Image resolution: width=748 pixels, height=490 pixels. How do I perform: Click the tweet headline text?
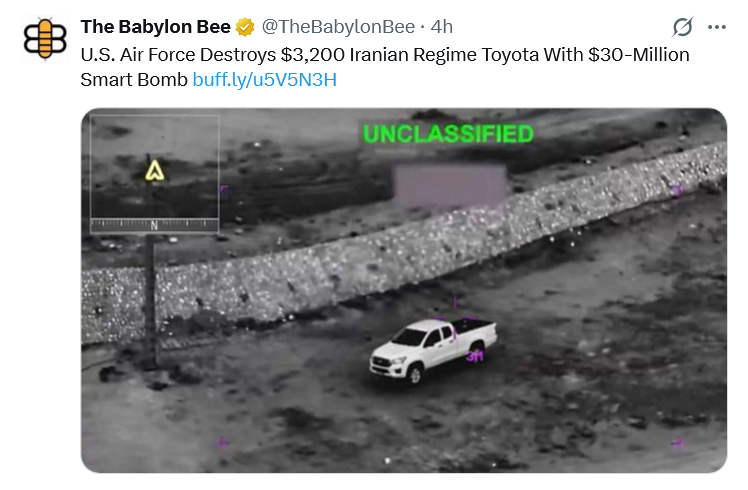coord(384,67)
